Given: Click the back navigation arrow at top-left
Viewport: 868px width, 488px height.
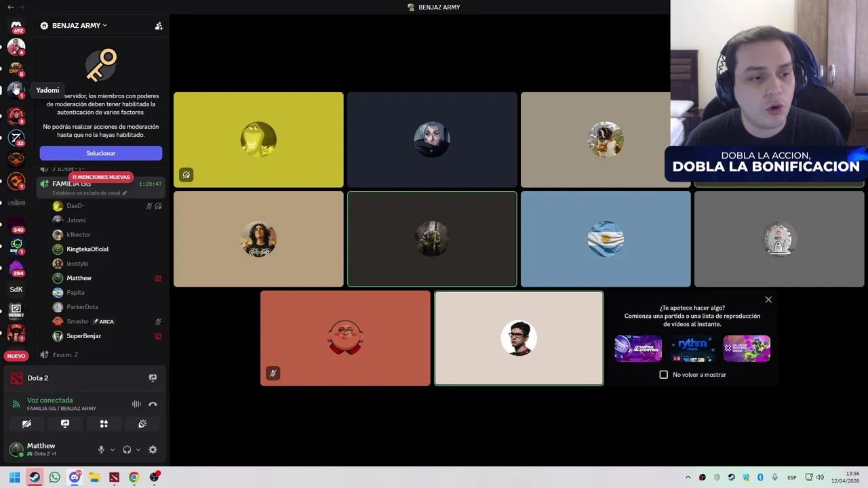Looking at the screenshot, I should (10, 7).
